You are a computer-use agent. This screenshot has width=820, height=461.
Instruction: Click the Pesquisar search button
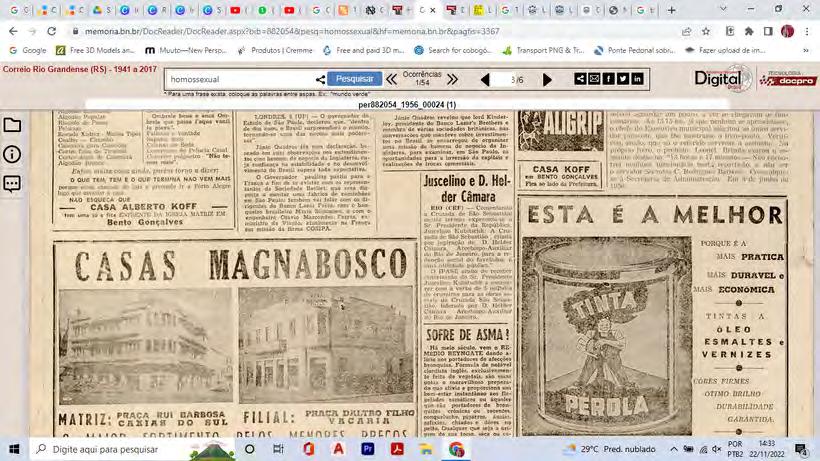point(355,79)
